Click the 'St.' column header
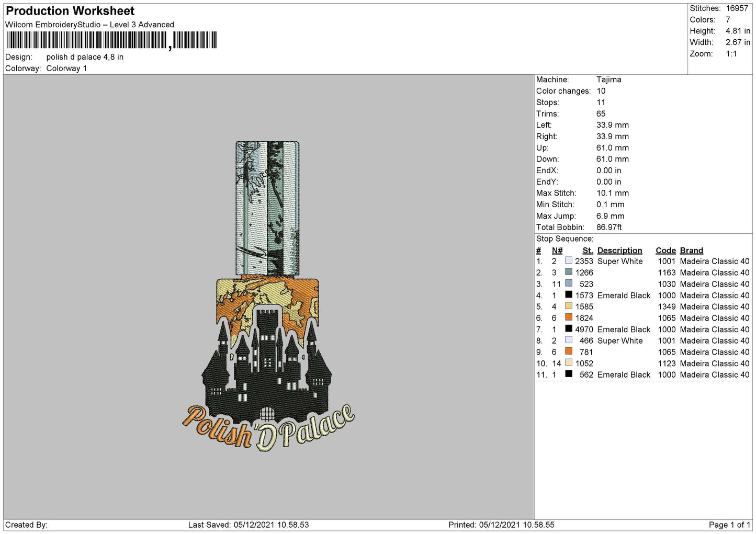756x534 pixels. click(x=588, y=251)
